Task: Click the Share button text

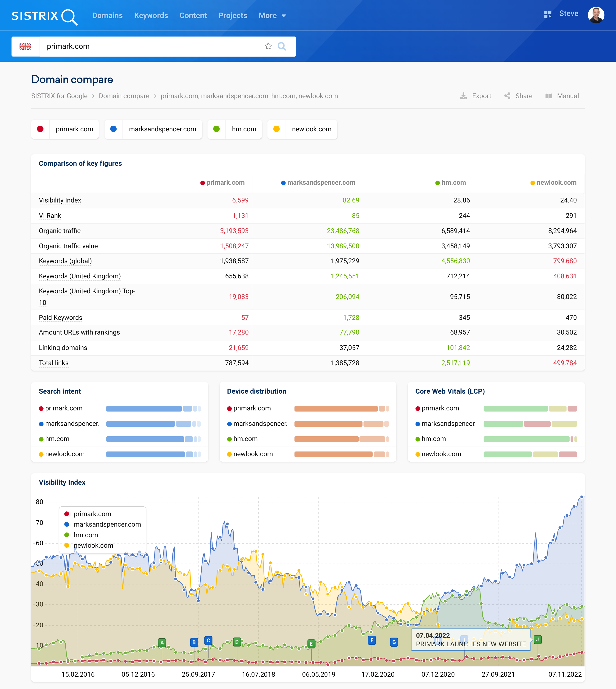Action: [x=524, y=96]
